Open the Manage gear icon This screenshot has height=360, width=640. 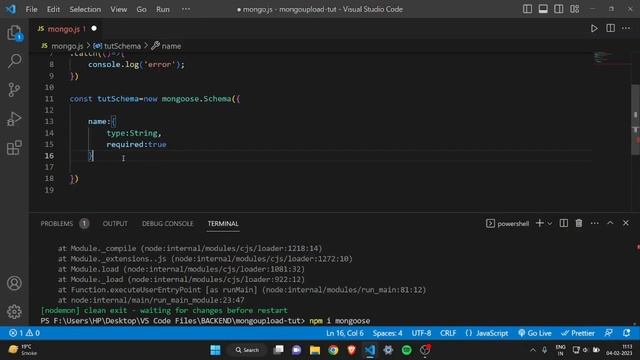[14, 311]
